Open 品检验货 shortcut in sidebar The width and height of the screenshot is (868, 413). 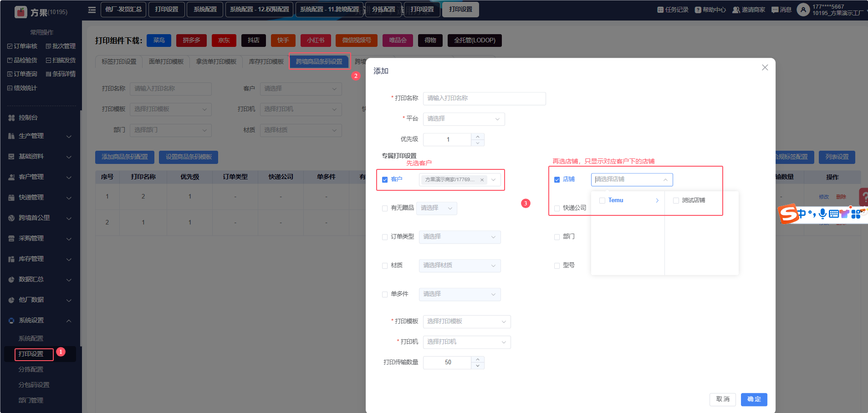pos(22,60)
